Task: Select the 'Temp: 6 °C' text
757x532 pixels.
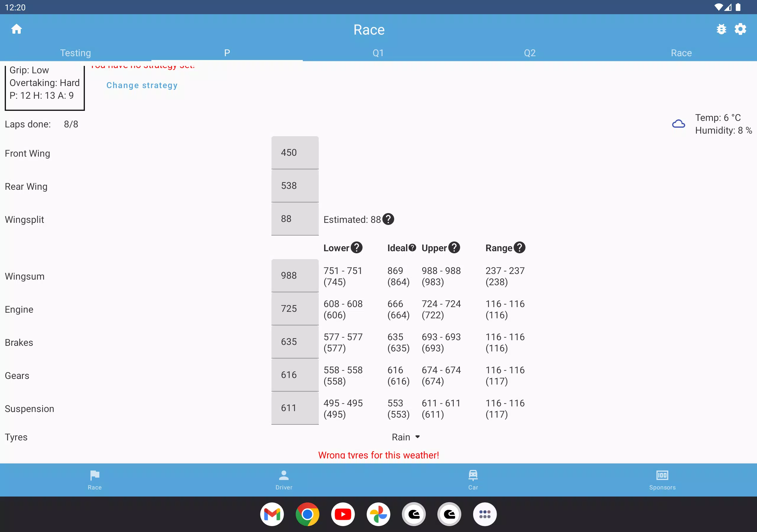Action: click(x=718, y=118)
